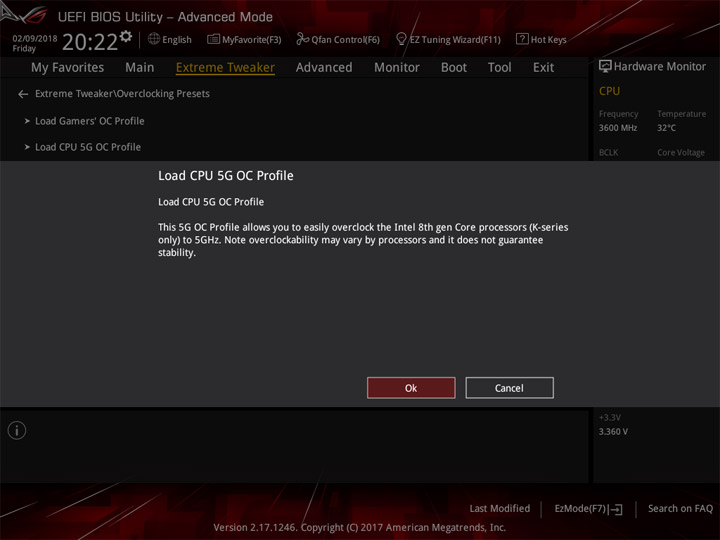Click the MyFavorite list icon
The height and width of the screenshot is (540, 720).
click(x=213, y=39)
